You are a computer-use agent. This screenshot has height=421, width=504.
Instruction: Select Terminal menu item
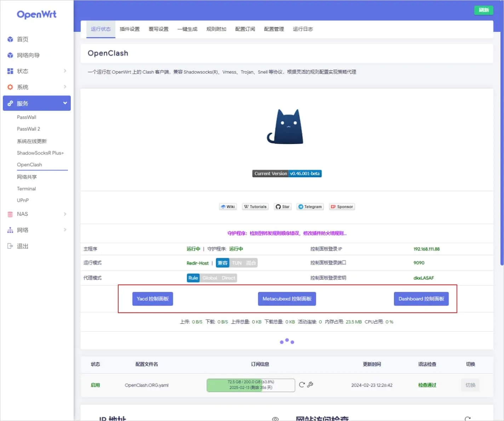pos(26,189)
